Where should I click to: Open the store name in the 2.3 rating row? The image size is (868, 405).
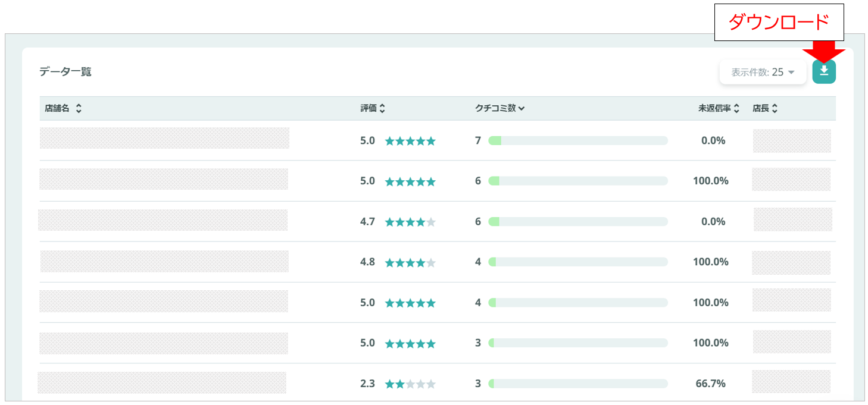point(162,382)
